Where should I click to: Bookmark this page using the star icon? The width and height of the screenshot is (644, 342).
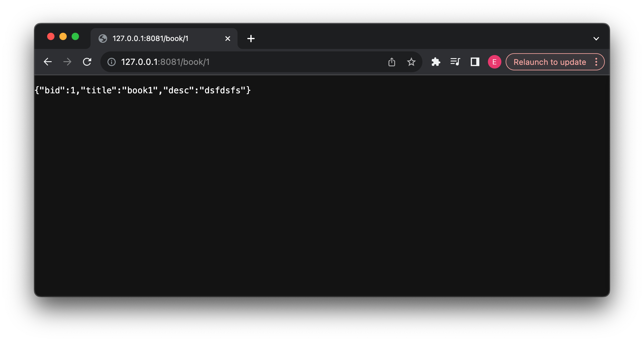[411, 62]
